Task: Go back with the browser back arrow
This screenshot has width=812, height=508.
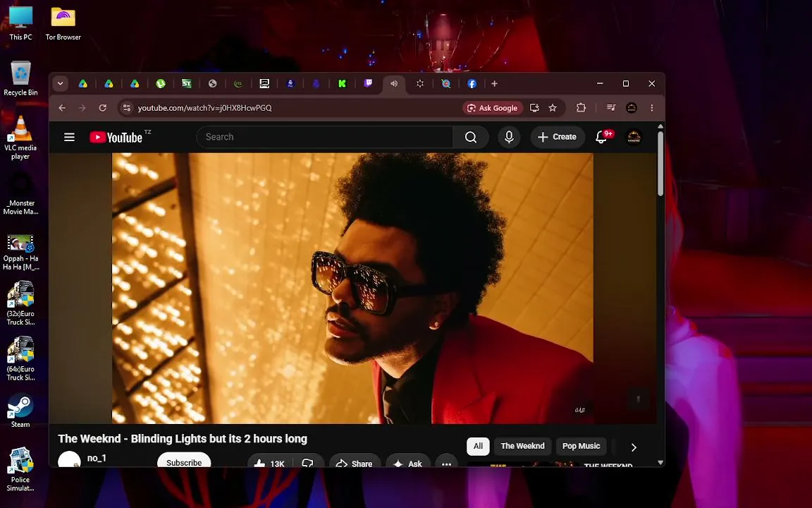Action: pyautogui.click(x=62, y=108)
